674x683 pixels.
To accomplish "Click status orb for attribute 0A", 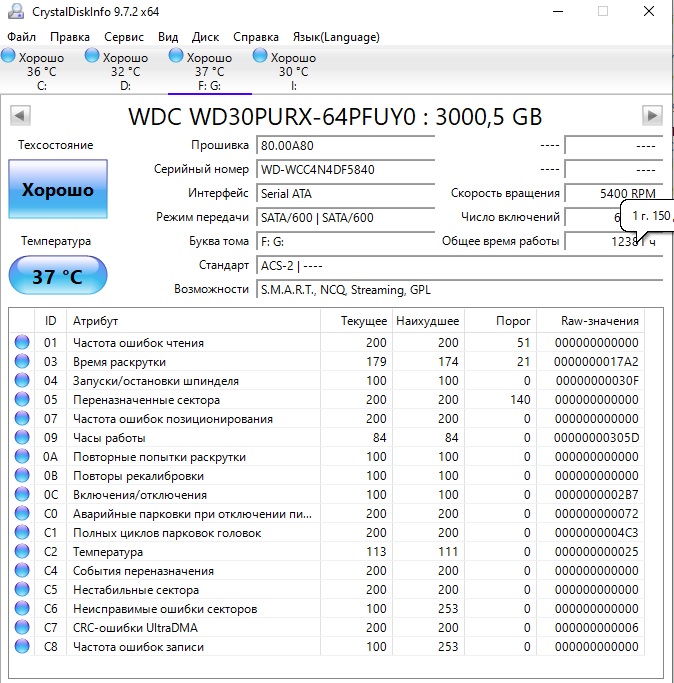I will [22, 456].
